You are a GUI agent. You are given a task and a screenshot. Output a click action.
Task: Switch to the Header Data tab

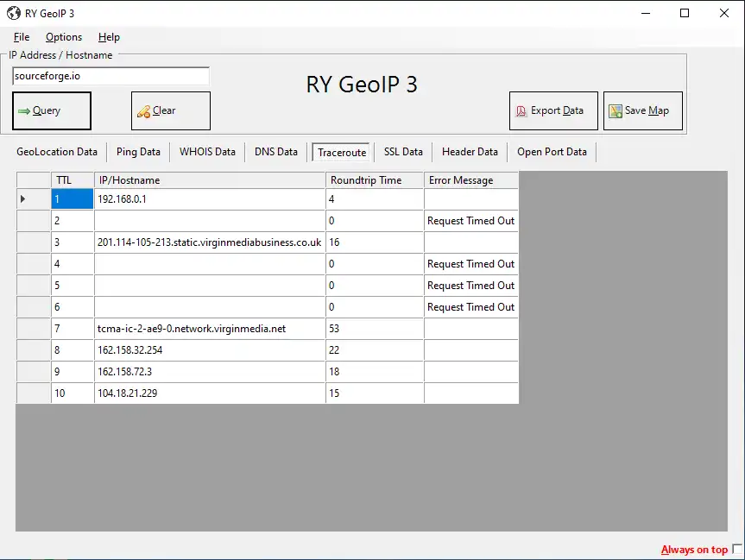470,152
